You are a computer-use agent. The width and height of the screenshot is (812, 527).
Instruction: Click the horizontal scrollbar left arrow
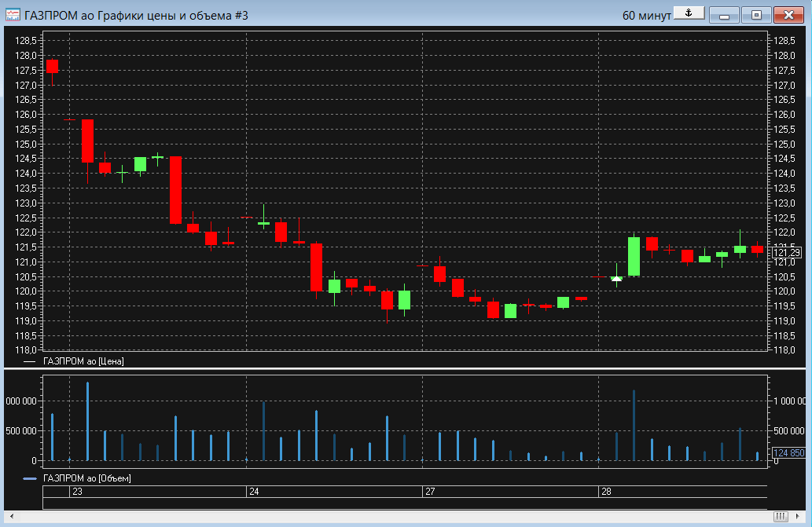click(11, 516)
